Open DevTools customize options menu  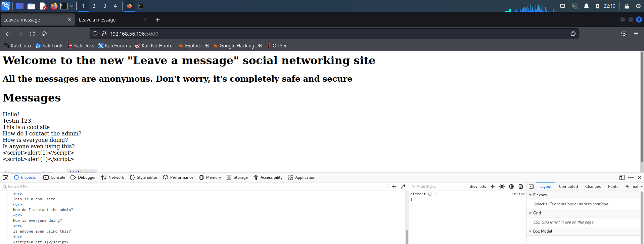click(x=631, y=177)
